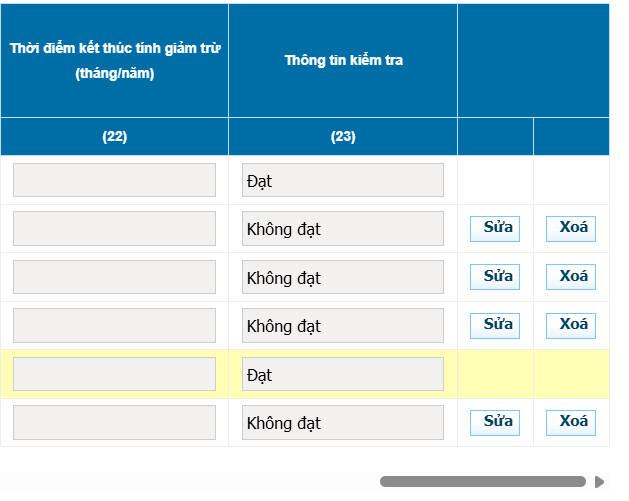Screen dimensions: 629x501
Task: Edit the fourth row using Sửa
Action: click(495, 325)
